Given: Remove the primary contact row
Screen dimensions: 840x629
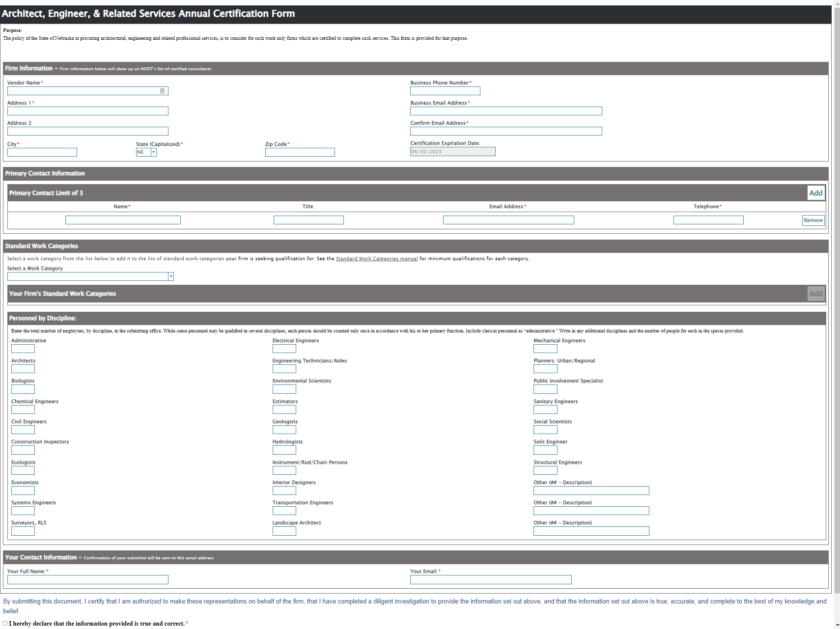Looking at the screenshot, I should click(813, 220).
